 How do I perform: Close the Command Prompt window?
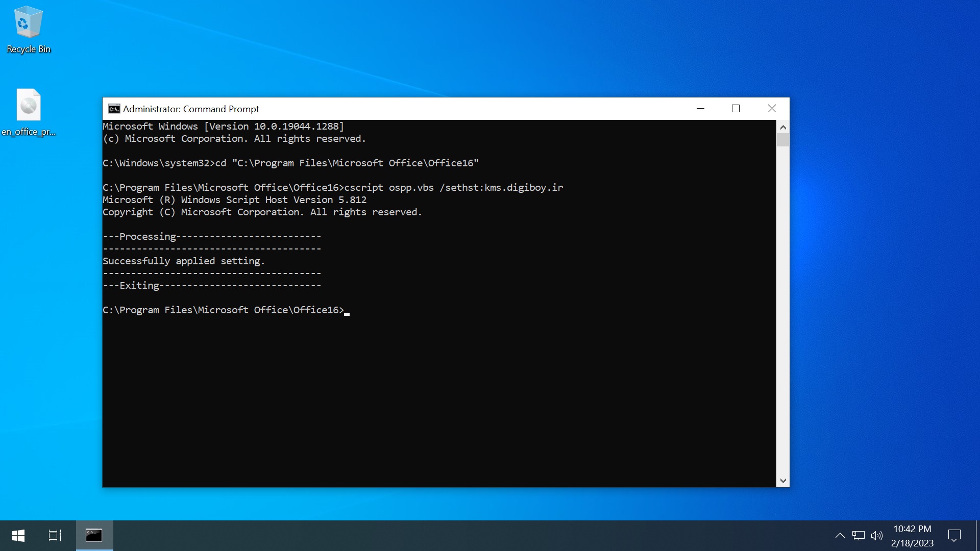click(772, 109)
